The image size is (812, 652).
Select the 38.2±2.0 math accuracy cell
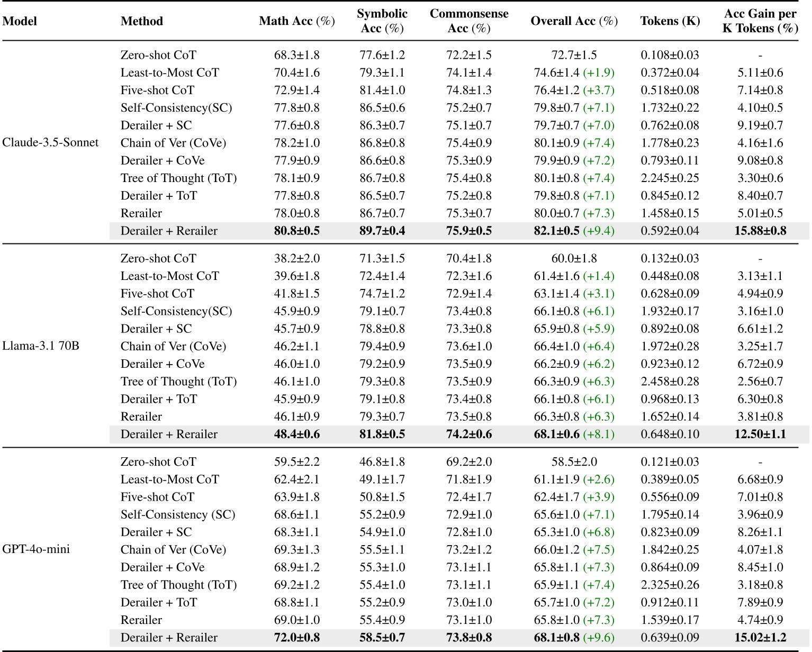point(296,258)
